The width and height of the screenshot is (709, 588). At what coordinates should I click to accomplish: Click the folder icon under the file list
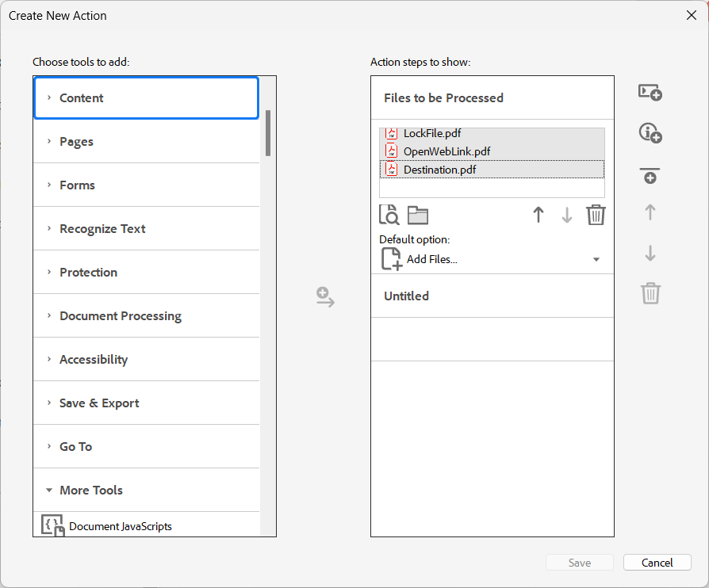point(418,215)
